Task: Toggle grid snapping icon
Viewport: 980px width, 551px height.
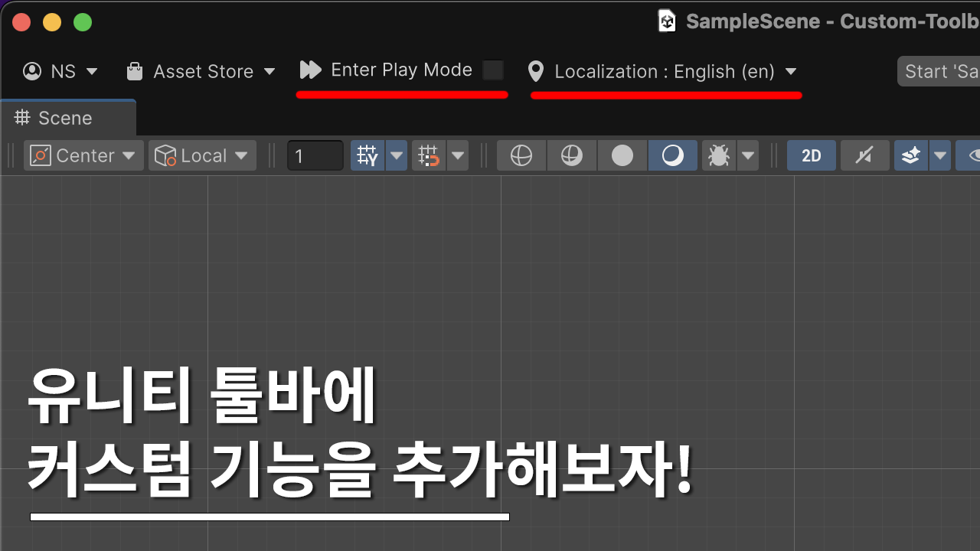Action: point(430,155)
